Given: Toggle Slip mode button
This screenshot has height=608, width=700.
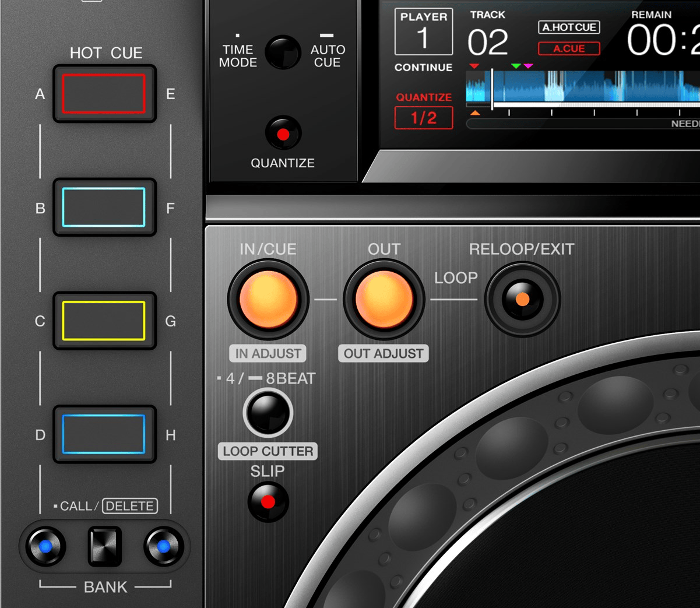Looking at the screenshot, I should (268, 501).
